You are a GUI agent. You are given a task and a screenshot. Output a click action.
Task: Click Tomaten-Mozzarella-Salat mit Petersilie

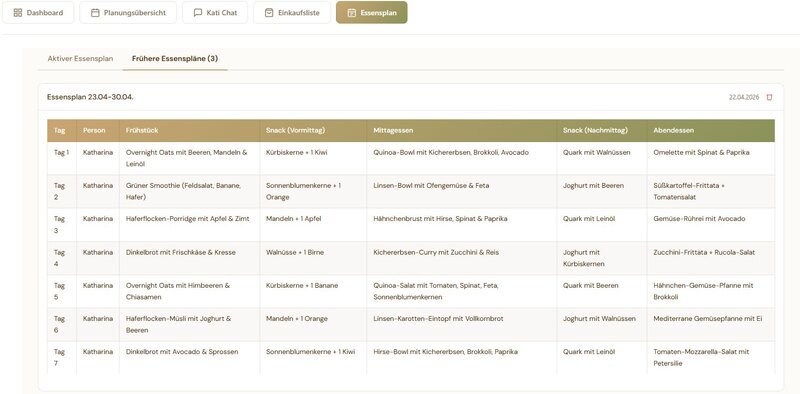(x=711, y=358)
